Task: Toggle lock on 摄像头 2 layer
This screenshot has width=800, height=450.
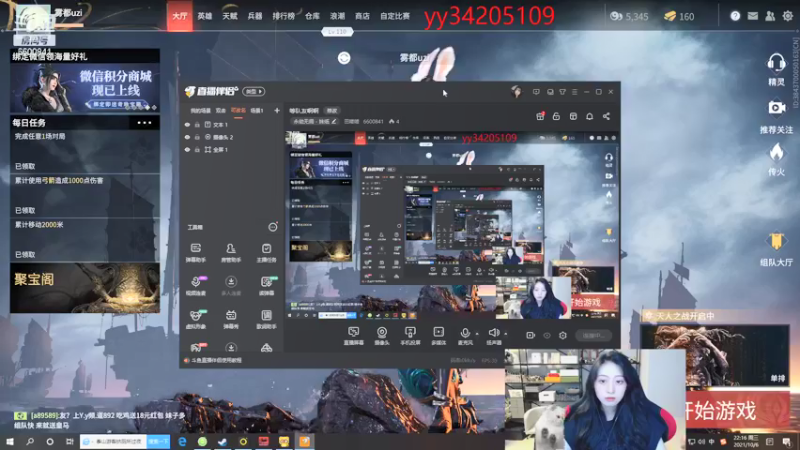Action: (x=197, y=137)
